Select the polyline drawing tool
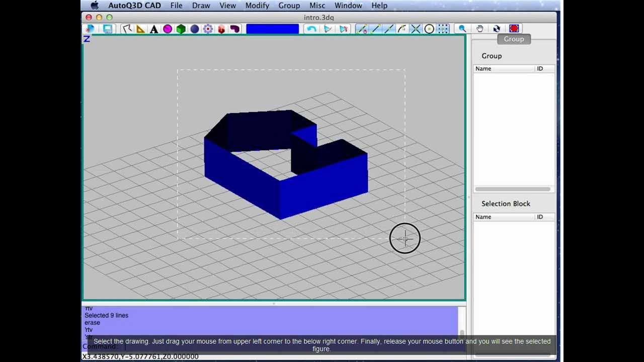This screenshot has height=362, width=644. 127,29
